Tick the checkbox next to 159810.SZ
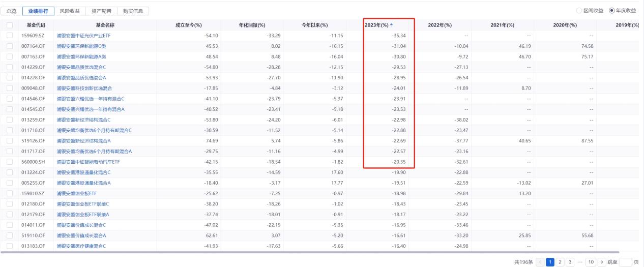The width and height of the screenshot is (644, 267). tap(10, 193)
